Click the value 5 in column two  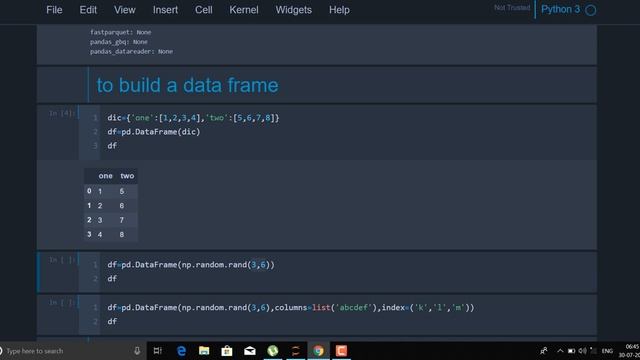[x=122, y=191]
